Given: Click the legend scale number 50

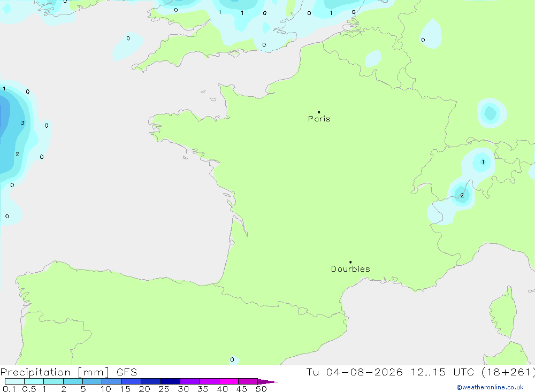Looking at the screenshot, I should tap(261, 389).
